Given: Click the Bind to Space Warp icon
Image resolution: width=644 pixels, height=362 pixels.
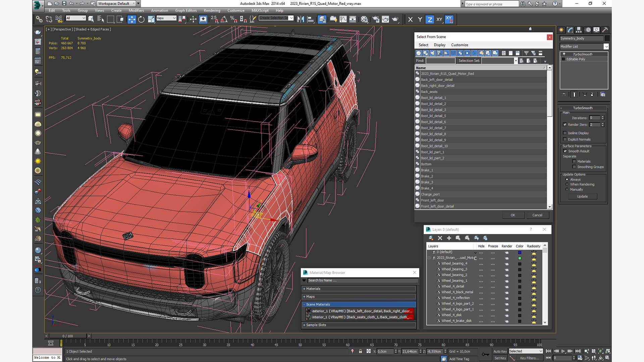Looking at the screenshot, I should pos(59,19).
